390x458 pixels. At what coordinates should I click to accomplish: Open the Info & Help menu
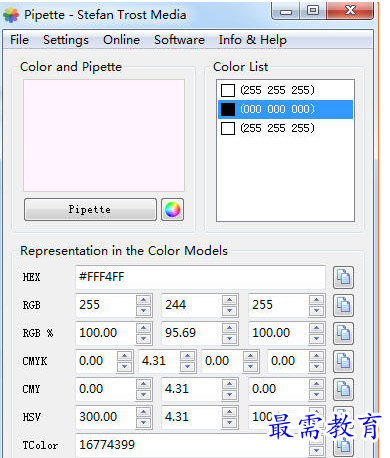pos(252,40)
